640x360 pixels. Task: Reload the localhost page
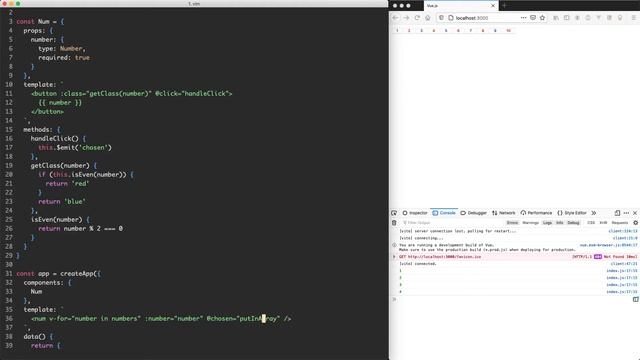click(417, 18)
